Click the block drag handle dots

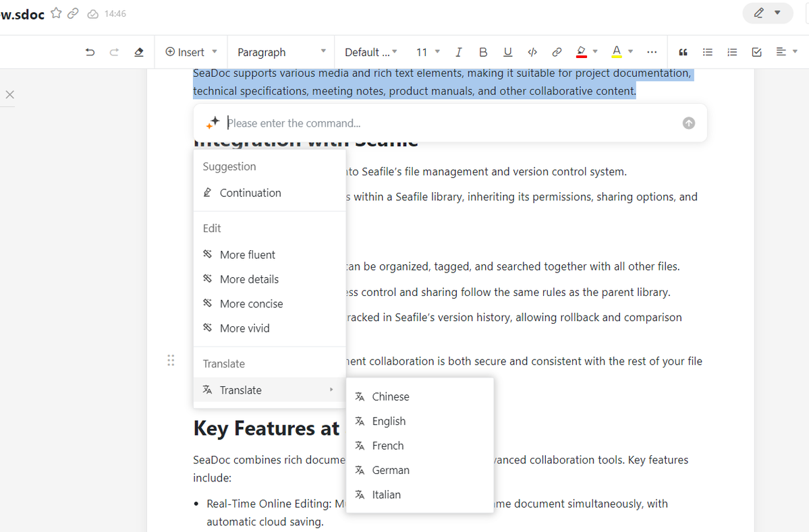point(171,360)
